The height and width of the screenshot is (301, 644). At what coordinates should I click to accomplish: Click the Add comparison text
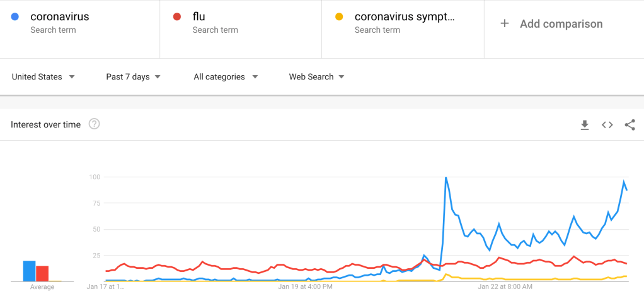(561, 24)
